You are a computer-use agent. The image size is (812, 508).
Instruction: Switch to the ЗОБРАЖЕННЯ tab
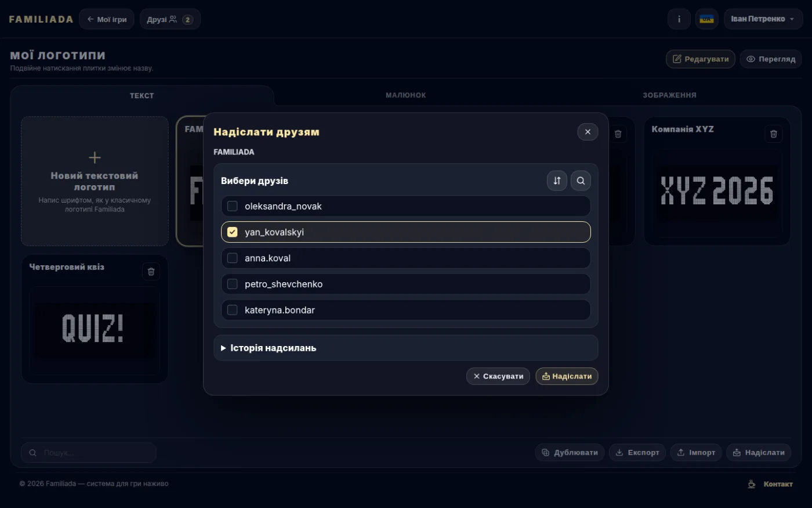click(669, 95)
